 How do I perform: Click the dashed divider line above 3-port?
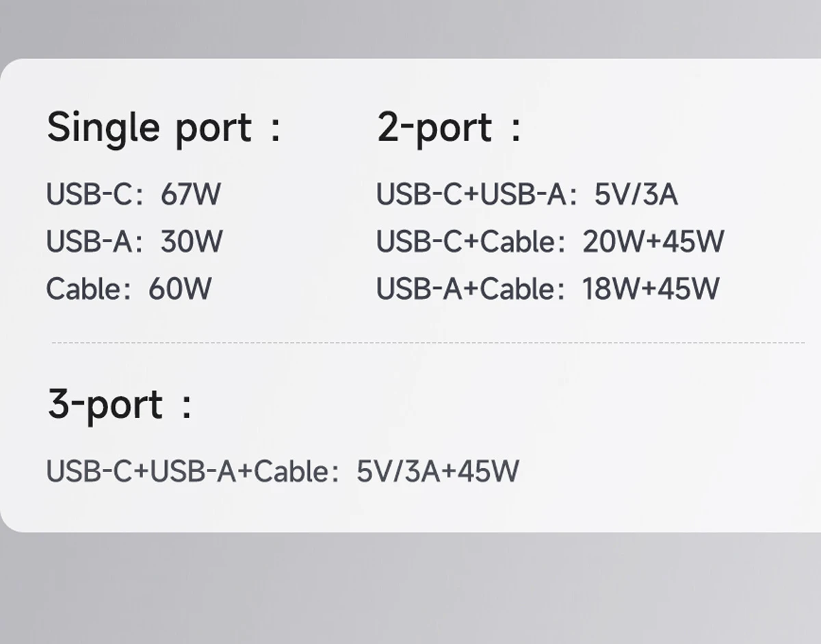pos(428,342)
